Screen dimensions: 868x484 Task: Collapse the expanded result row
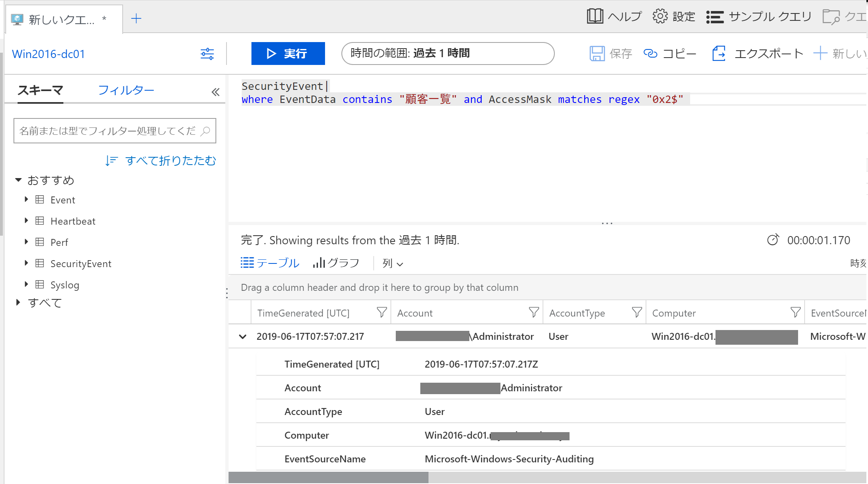(243, 337)
